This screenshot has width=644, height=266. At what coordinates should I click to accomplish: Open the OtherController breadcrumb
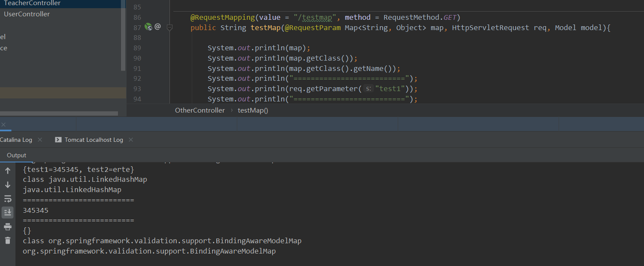coord(200,110)
